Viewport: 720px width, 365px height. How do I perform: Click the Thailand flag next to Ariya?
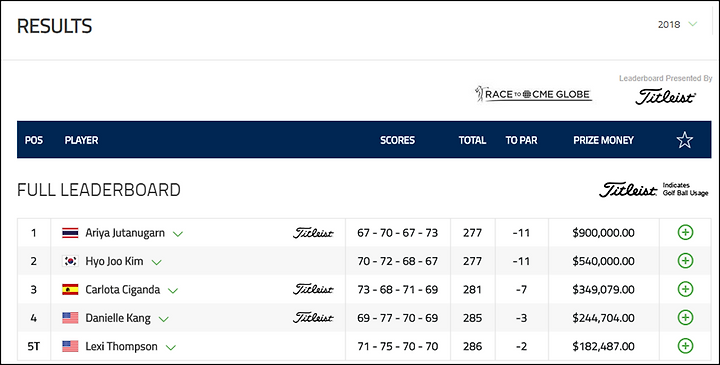(70, 233)
